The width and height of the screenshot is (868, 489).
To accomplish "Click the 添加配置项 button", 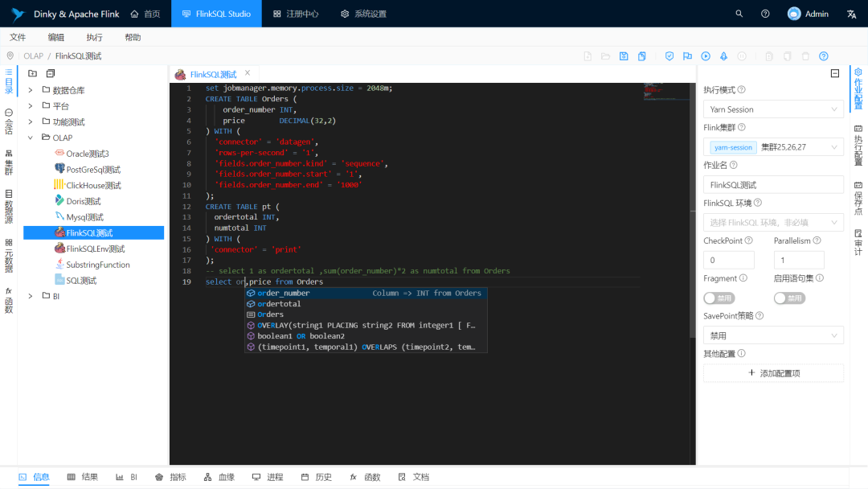I will (773, 372).
